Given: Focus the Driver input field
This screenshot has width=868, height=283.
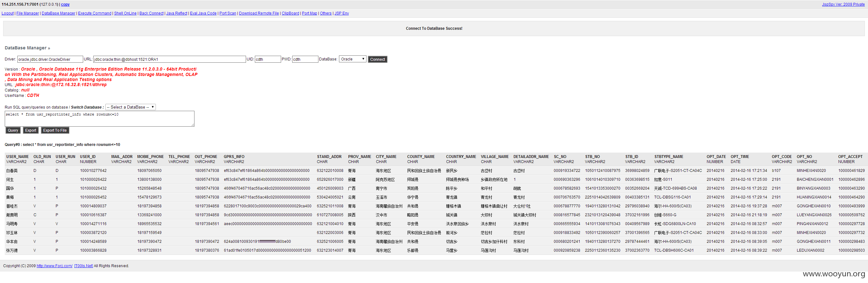Looking at the screenshot, I should [50, 60].
